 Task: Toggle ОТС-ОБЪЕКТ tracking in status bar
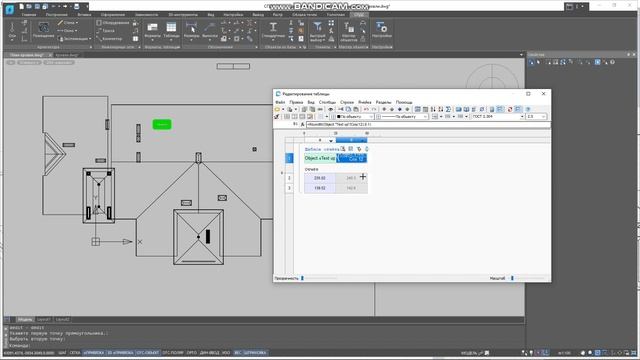(148, 353)
